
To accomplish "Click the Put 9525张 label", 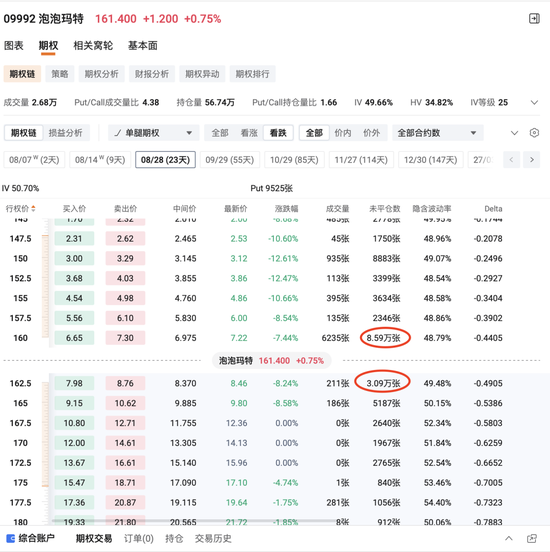I will [271, 188].
